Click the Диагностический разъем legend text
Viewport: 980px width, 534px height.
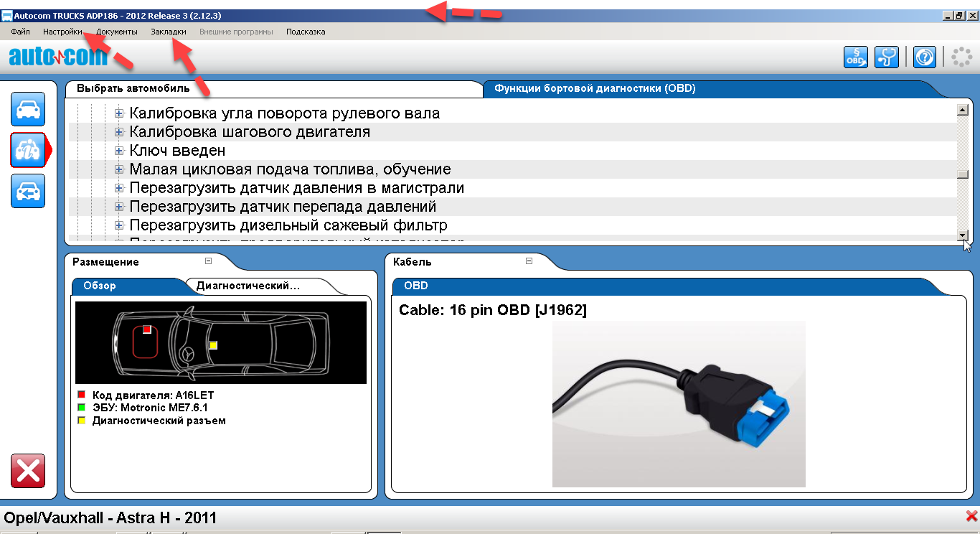point(159,421)
